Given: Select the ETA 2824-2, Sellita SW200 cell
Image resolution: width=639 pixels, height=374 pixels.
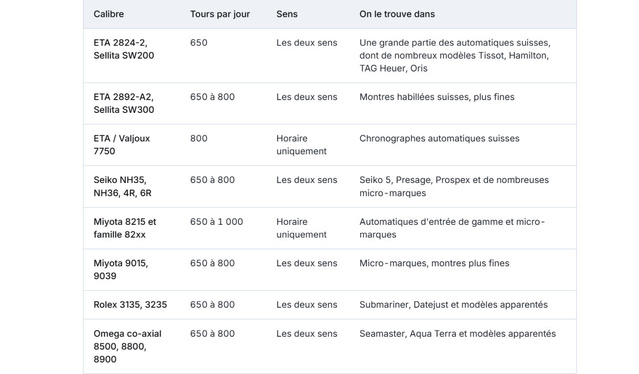Looking at the screenshot, I should point(123,49).
